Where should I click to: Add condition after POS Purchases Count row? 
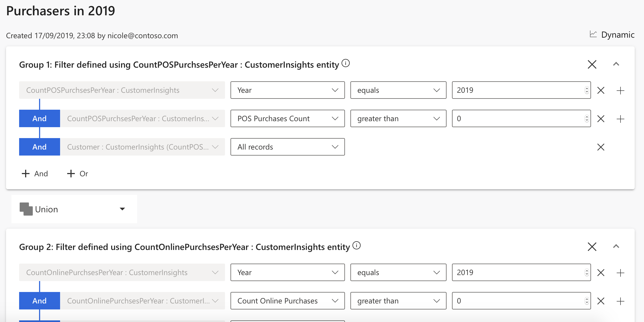(x=620, y=119)
